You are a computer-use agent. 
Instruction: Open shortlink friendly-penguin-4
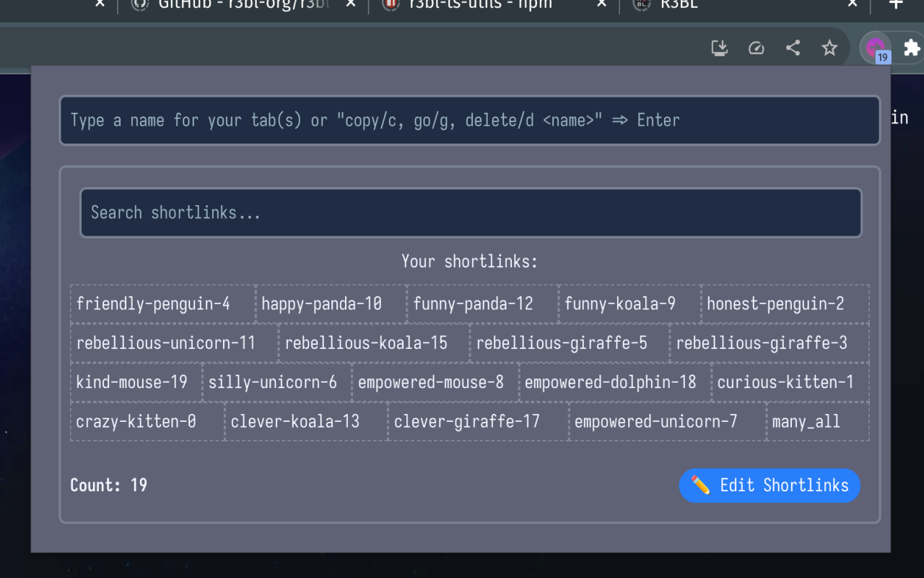click(163, 303)
